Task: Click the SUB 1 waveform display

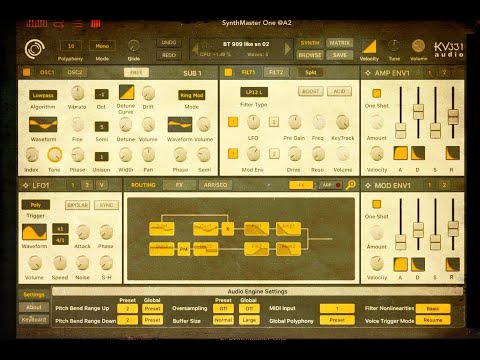Action: point(180,124)
